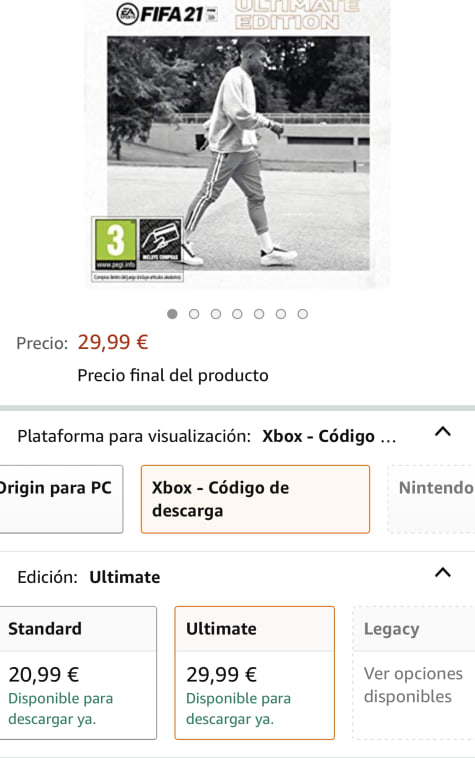475x758 pixels.
Task: Go to the last carousel image dot
Action: coord(302,314)
